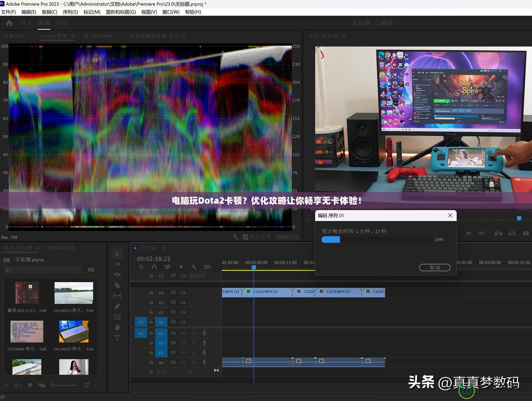Click the Lift button in Program monitor

pos(498,233)
